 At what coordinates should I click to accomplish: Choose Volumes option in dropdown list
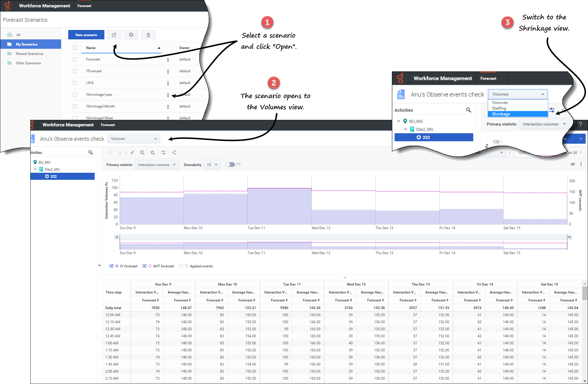pos(518,103)
